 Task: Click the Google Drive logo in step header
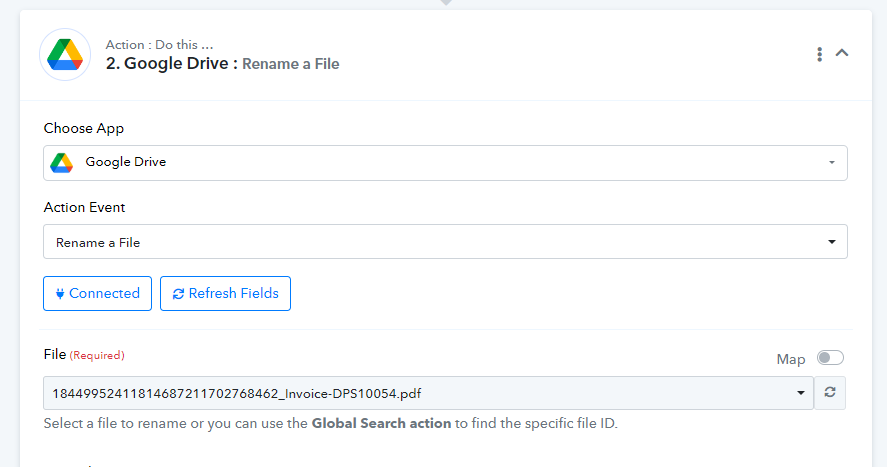[x=65, y=54]
